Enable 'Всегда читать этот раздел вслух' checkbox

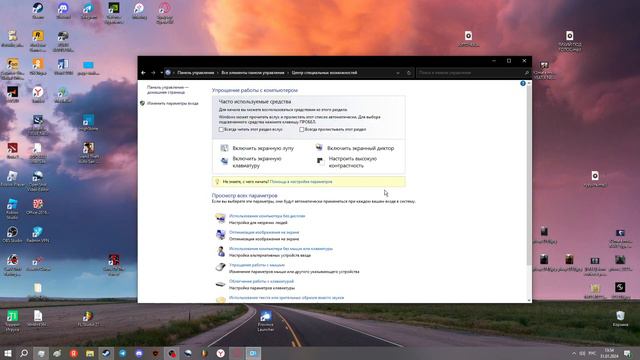tap(221, 129)
